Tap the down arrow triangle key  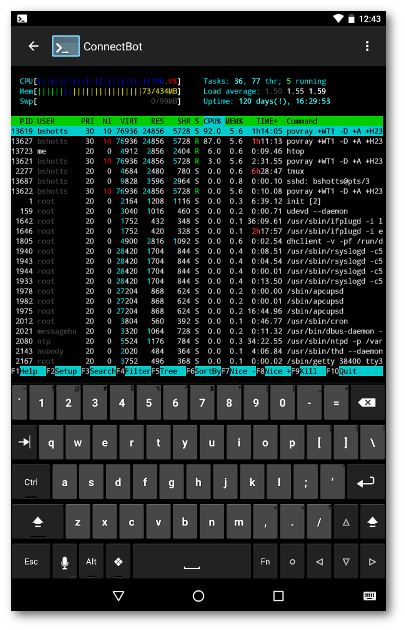click(x=346, y=562)
